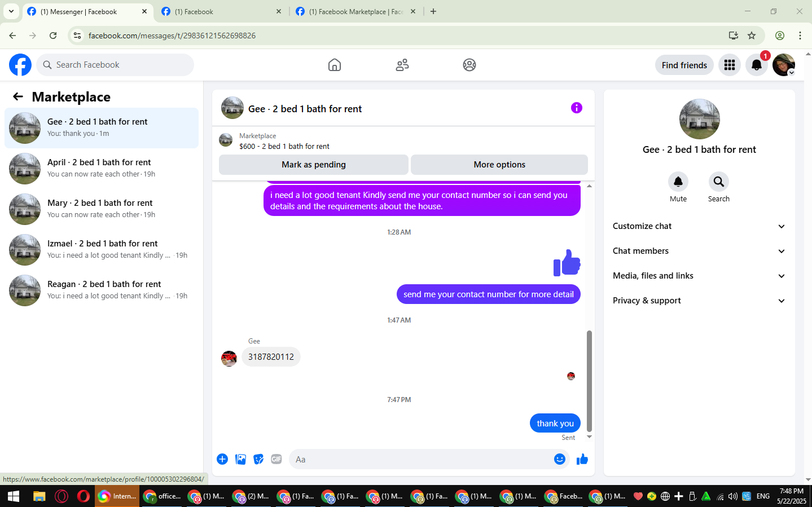Open a new browser tab
This screenshot has height=507, width=812.
(x=433, y=11)
